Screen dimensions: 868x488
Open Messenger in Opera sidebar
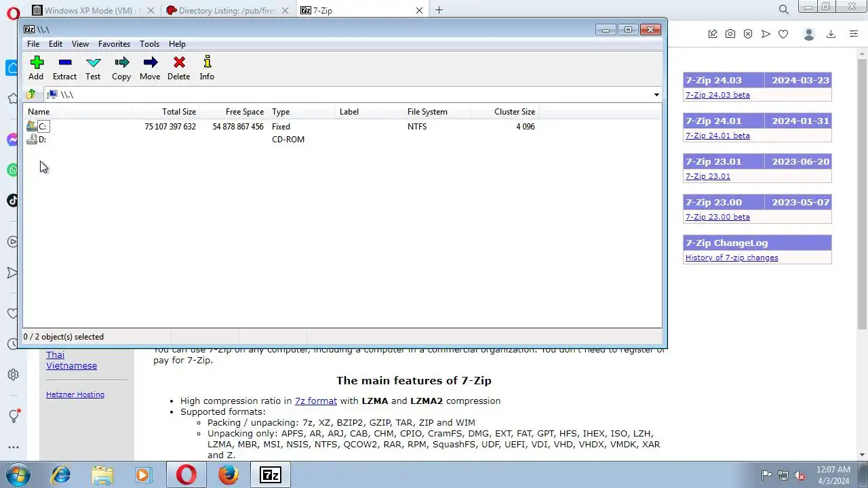coord(12,140)
